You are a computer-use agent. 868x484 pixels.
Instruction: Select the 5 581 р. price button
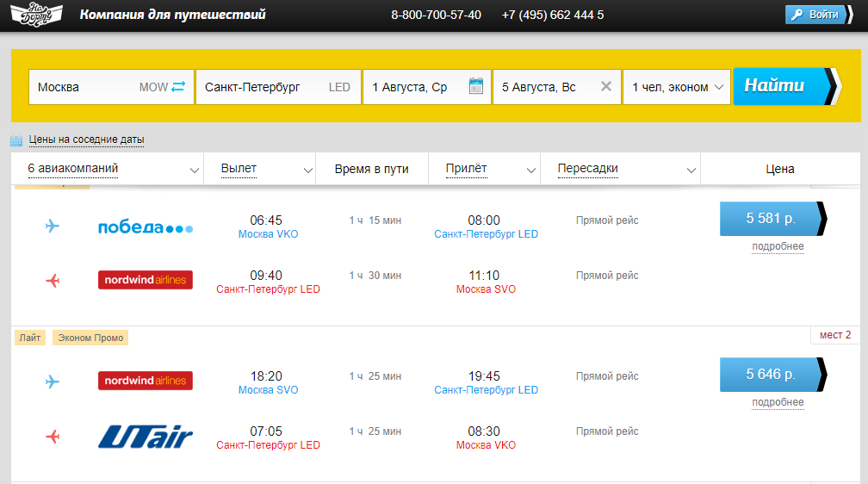771,219
